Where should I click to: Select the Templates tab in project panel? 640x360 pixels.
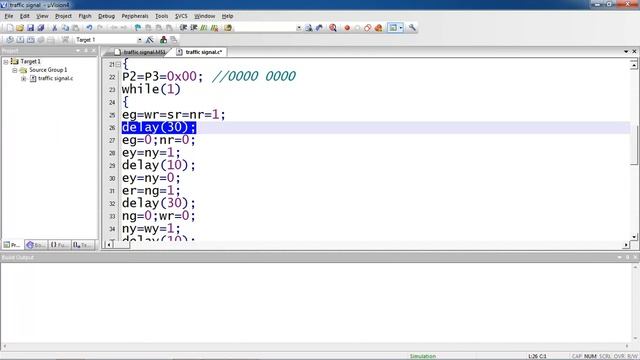click(83, 245)
